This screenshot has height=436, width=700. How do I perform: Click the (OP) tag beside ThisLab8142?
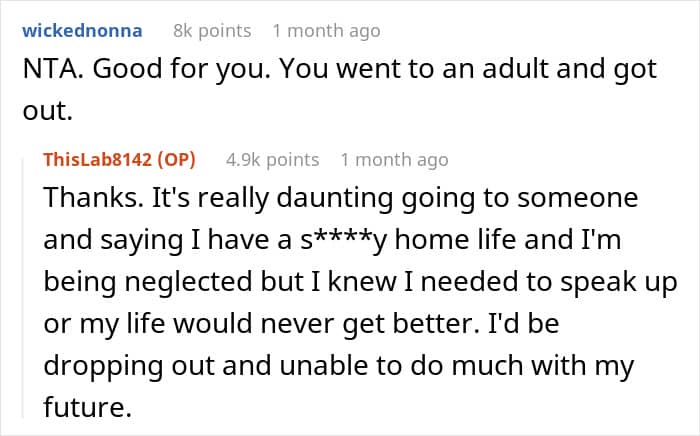point(176,159)
